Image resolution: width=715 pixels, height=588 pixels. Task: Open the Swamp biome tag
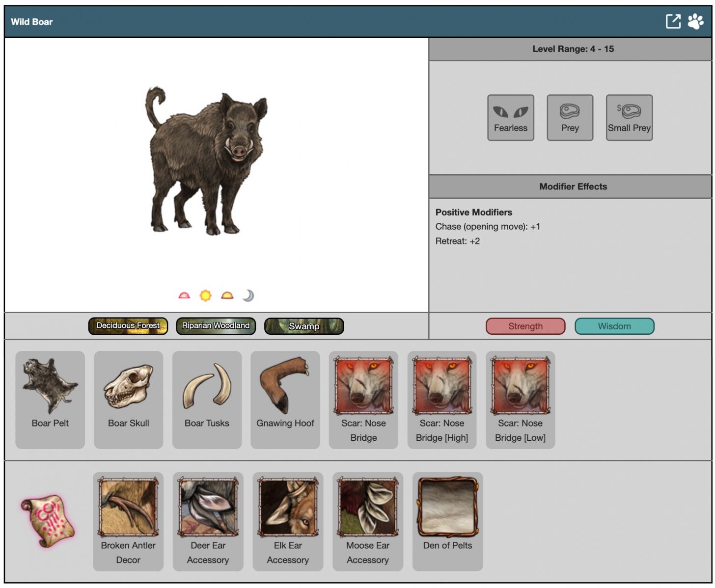[304, 326]
